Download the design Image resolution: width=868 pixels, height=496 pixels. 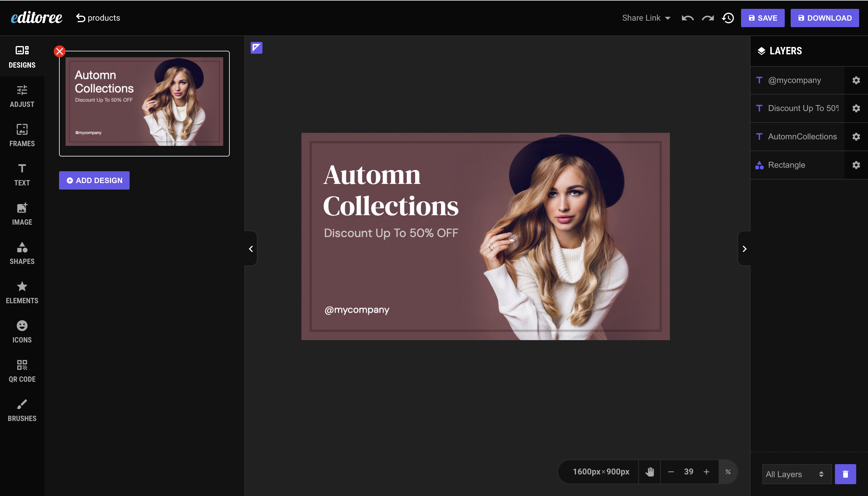[x=824, y=18]
